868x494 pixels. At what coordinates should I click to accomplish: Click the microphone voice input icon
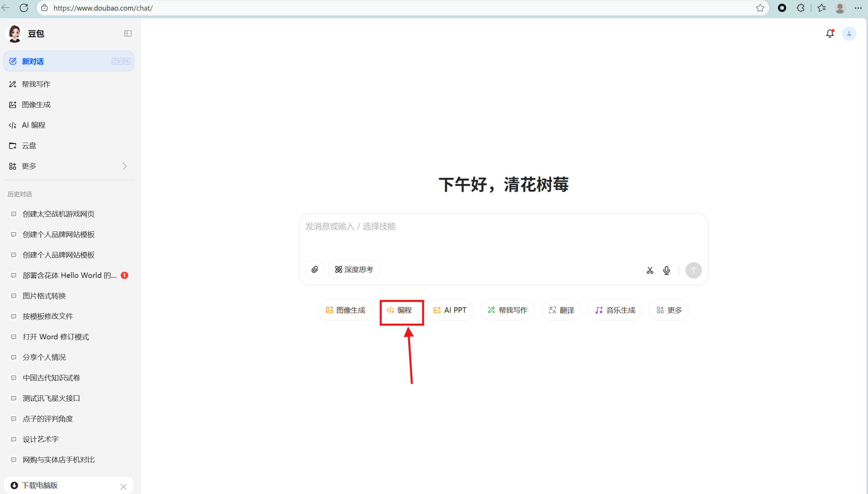point(666,270)
